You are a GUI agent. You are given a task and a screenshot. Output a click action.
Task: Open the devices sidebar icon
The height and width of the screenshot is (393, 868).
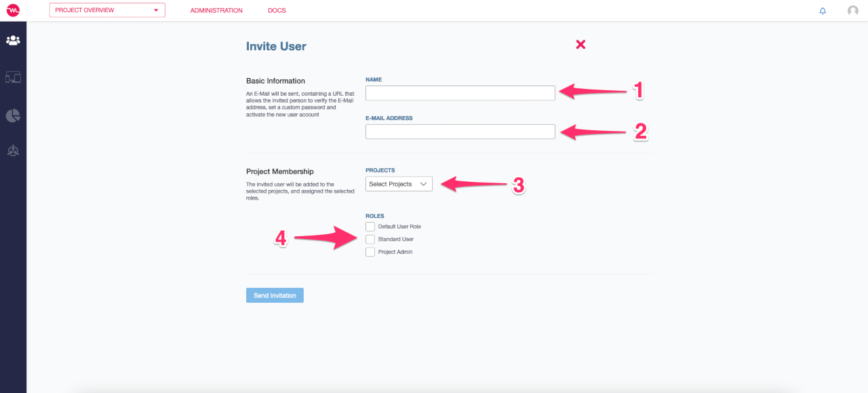13,77
